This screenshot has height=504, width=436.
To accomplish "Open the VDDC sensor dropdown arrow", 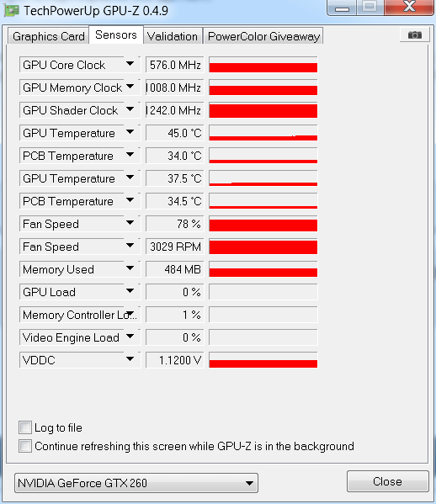I will pos(130,358).
